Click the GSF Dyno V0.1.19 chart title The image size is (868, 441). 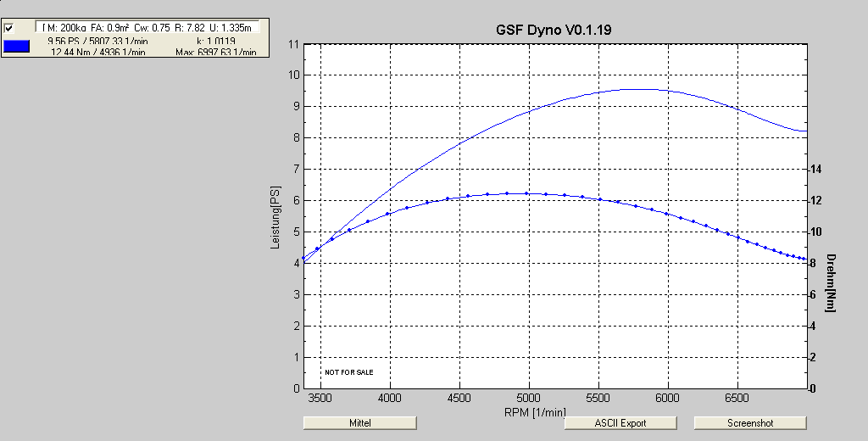[x=554, y=30]
